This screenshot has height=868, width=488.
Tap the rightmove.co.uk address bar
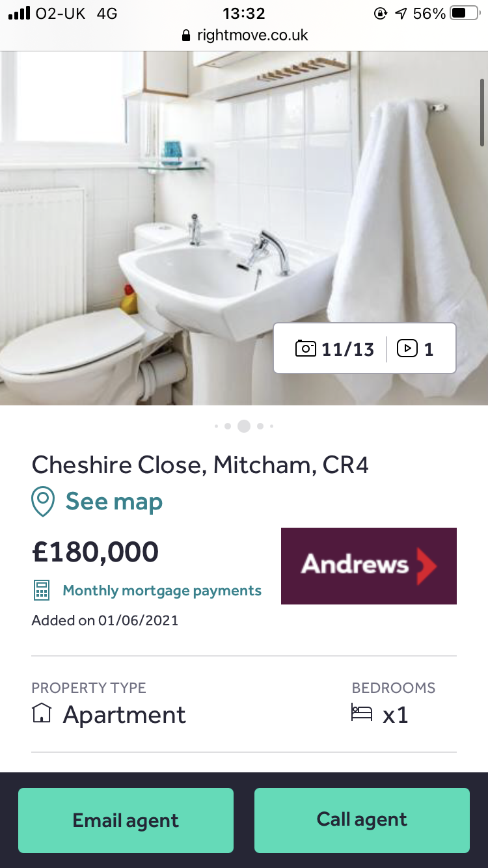pyautogui.click(x=244, y=35)
